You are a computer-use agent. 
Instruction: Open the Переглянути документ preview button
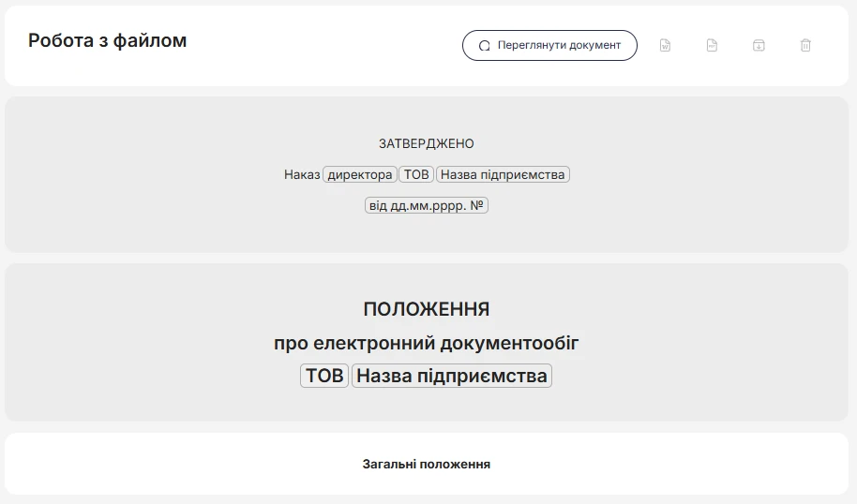[x=549, y=45]
